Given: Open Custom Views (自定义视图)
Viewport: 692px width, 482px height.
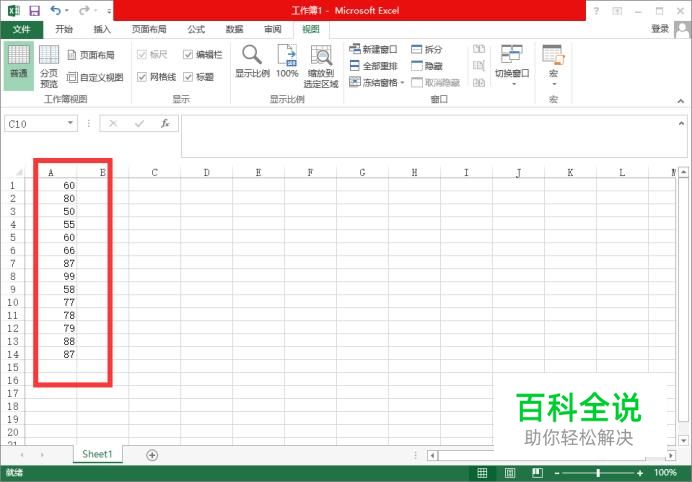Looking at the screenshot, I should coord(95,78).
